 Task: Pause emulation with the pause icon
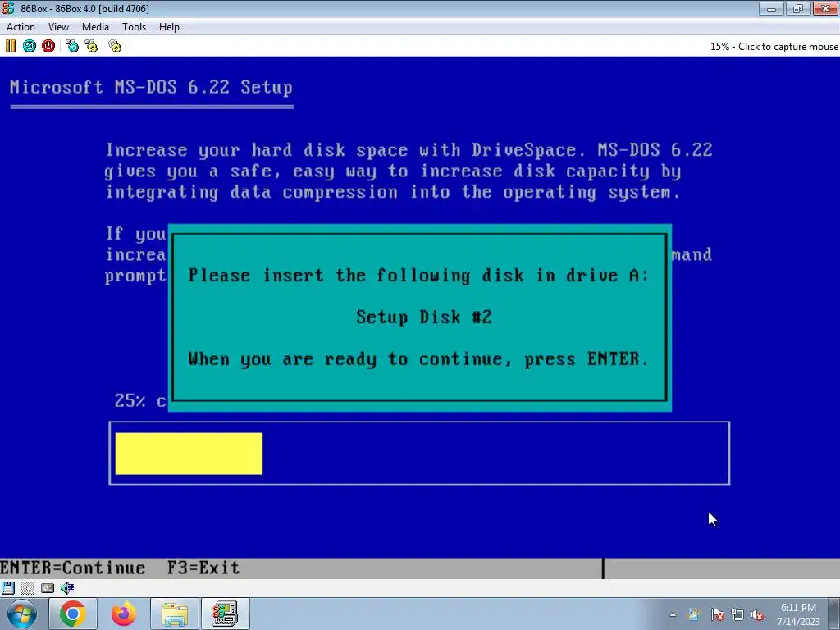pos(10,46)
